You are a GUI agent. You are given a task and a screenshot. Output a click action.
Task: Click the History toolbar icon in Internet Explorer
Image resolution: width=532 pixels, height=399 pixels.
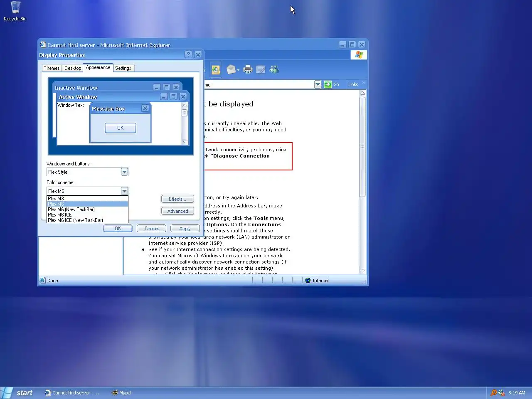216,69
